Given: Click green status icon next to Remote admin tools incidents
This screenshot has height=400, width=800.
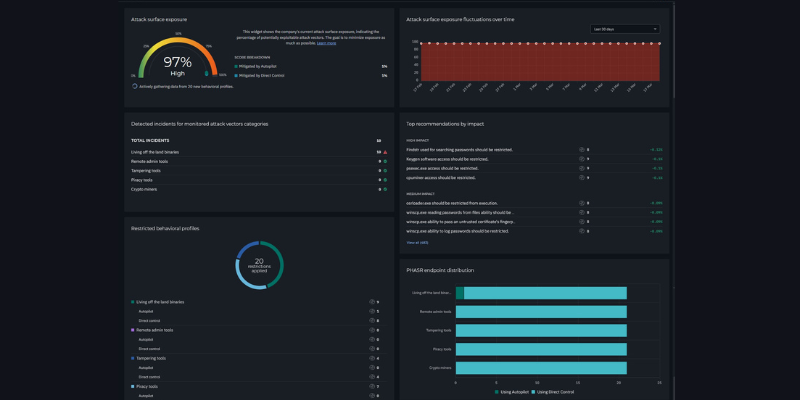Looking at the screenshot, I should (x=385, y=161).
